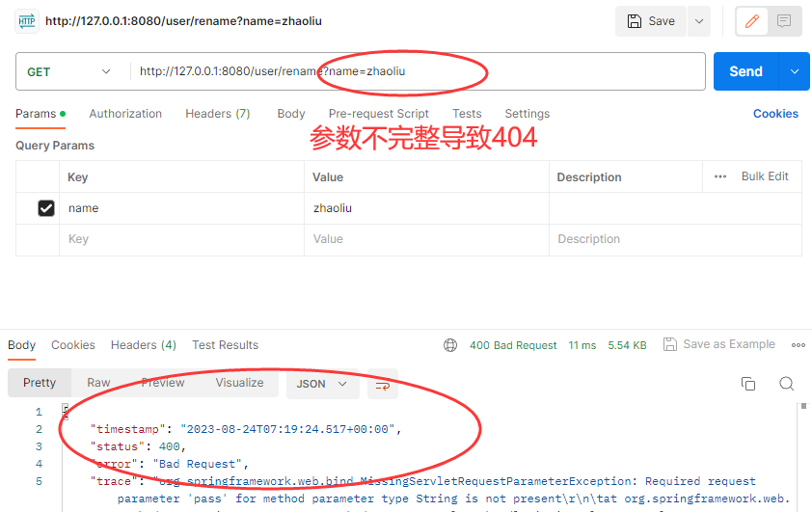
Task: Open the comments mode icon
Action: (784, 21)
